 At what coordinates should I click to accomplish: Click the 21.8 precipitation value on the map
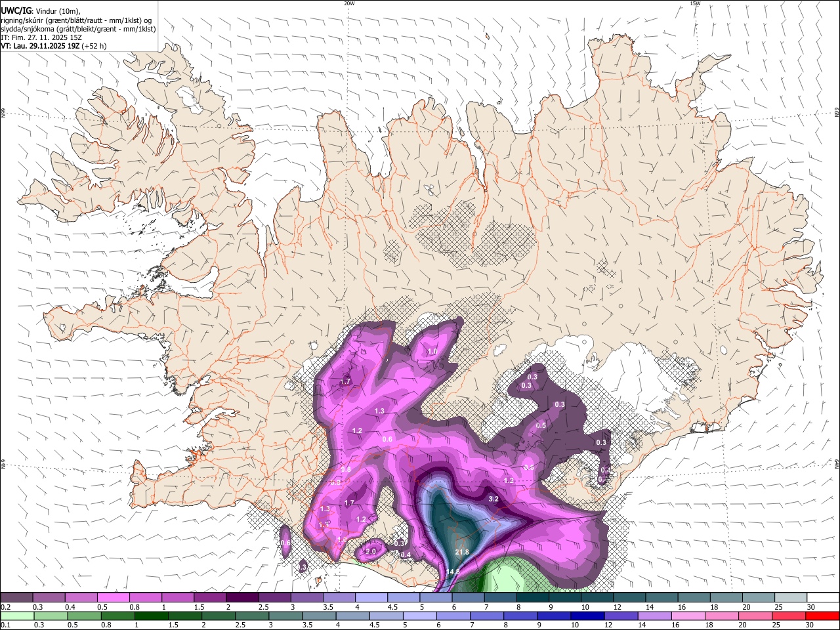coord(462,552)
